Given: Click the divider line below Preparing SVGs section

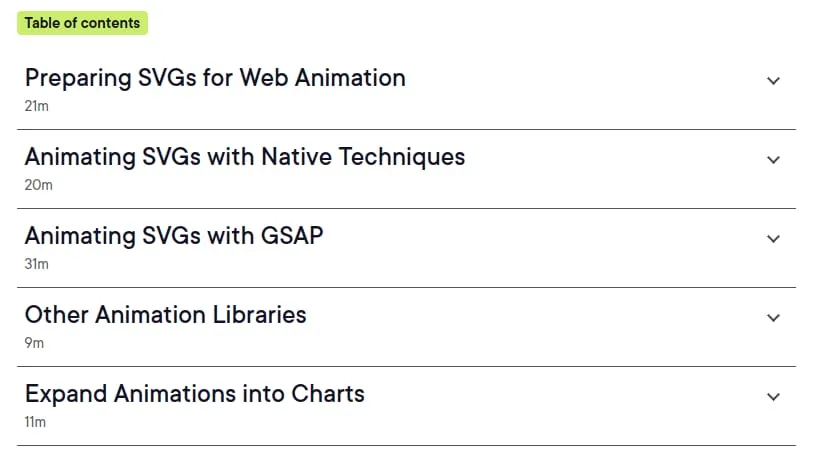Looking at the screenshot, I should coord(406,129).
